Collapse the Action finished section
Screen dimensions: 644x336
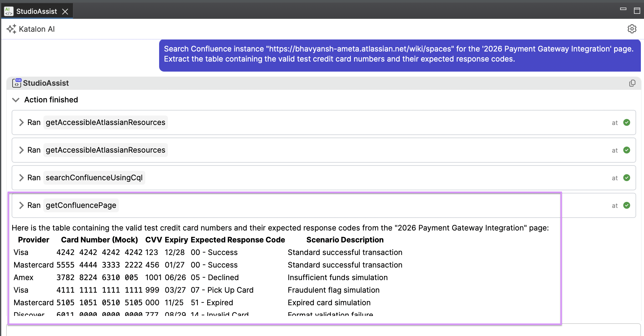tap(16, 100)
